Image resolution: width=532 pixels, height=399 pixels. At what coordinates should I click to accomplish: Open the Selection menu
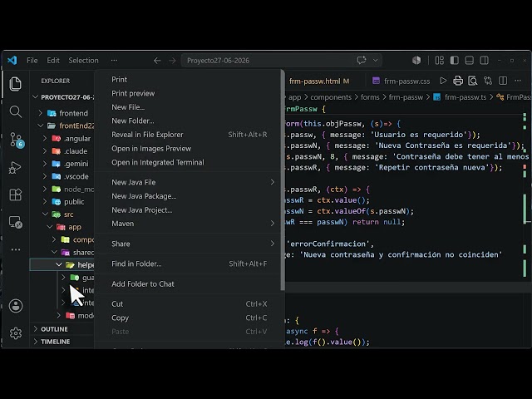[x=83, y=61]
